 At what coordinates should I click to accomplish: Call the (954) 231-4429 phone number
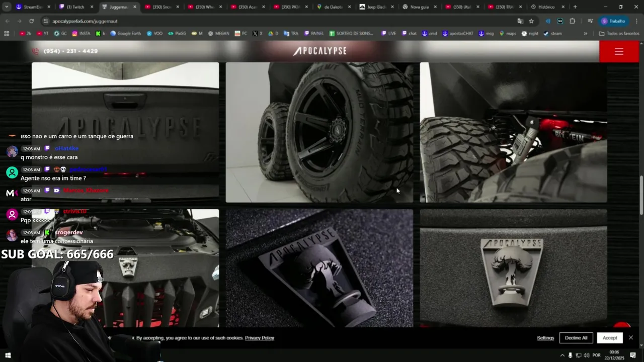pyautogui.click(x=70, y=51)
